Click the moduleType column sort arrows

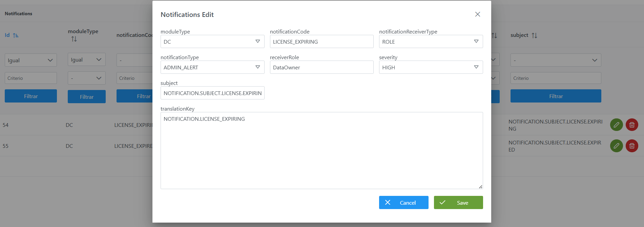74,39
